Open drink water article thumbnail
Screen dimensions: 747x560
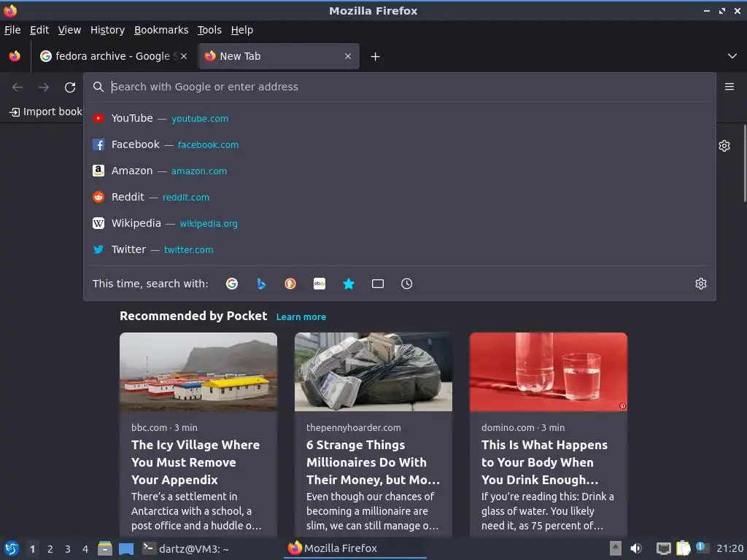click(549, 372)
